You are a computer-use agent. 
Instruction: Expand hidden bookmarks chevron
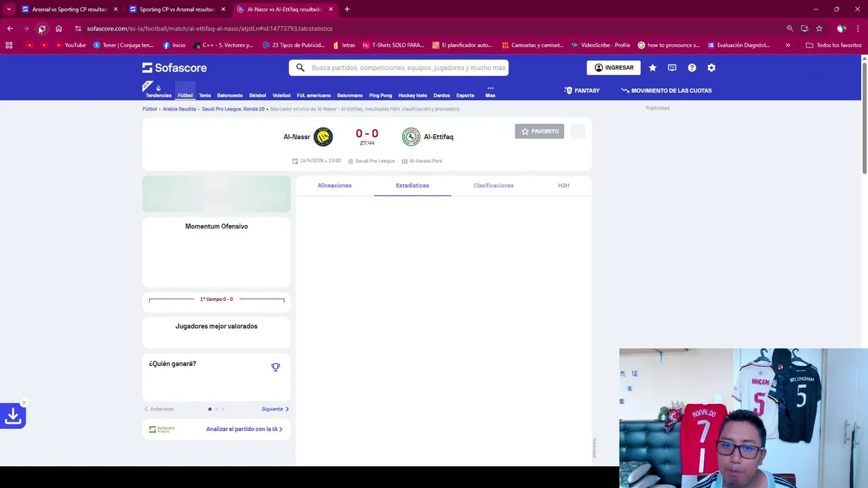click(x=788, y=45)
